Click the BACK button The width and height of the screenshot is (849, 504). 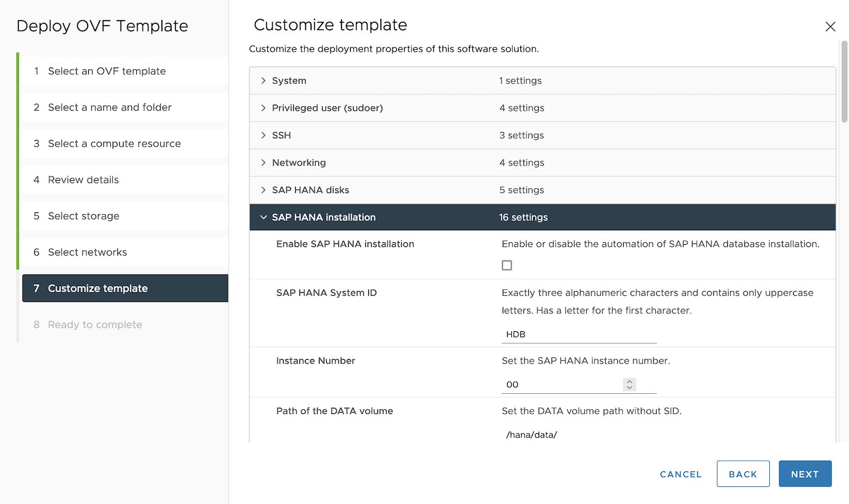coord(742,474)
